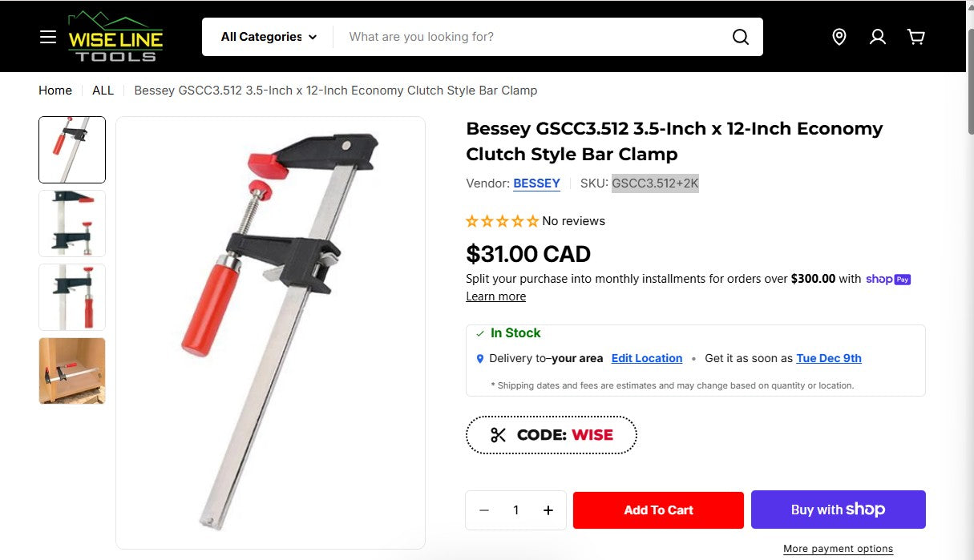Click the delivery location pin near Delivery to
Screen dimensions: 974x560
coord(479,358)
